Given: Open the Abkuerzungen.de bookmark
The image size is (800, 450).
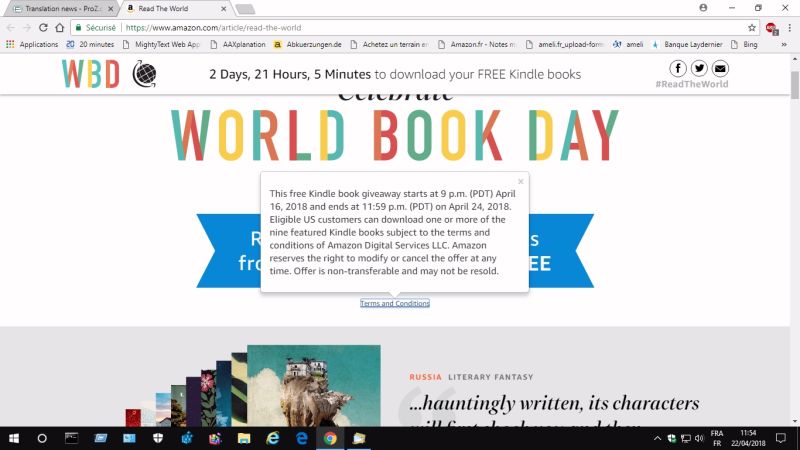Looking at the screenshot, I should [x=308, y=44].
